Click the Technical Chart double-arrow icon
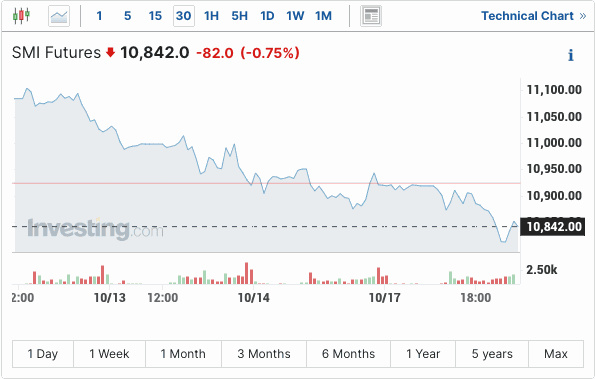The image size is (595, 379). point(583,16)
